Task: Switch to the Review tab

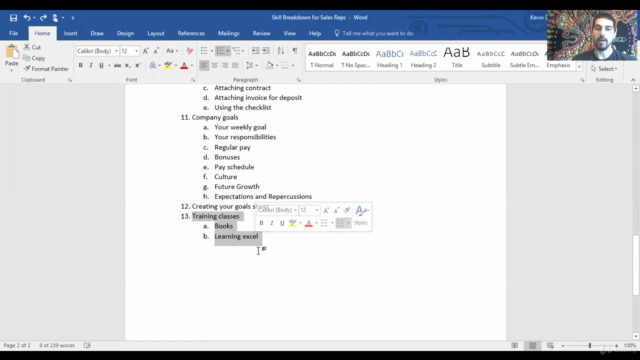Action: coord(261,33)
